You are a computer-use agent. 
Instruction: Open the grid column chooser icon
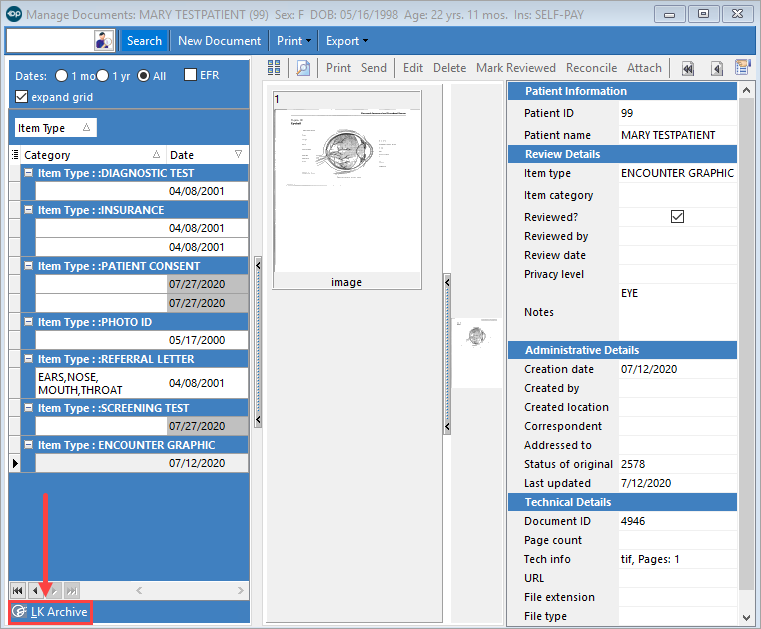click(x=15, y=155)
